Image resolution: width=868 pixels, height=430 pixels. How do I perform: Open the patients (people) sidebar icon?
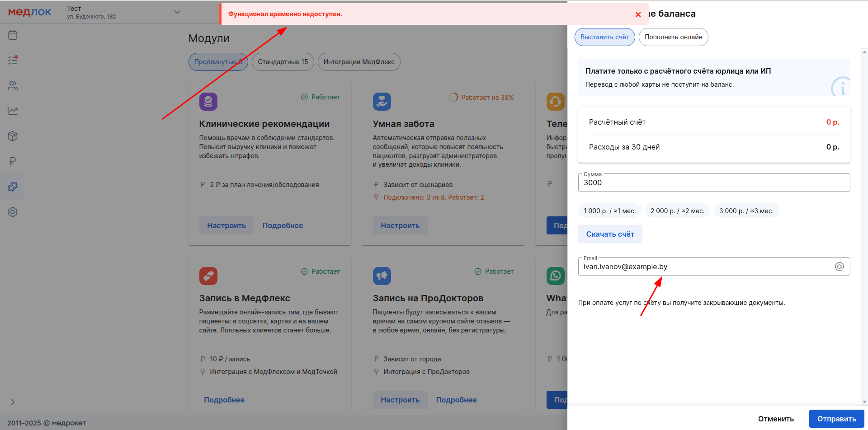(x=13, y=85)
